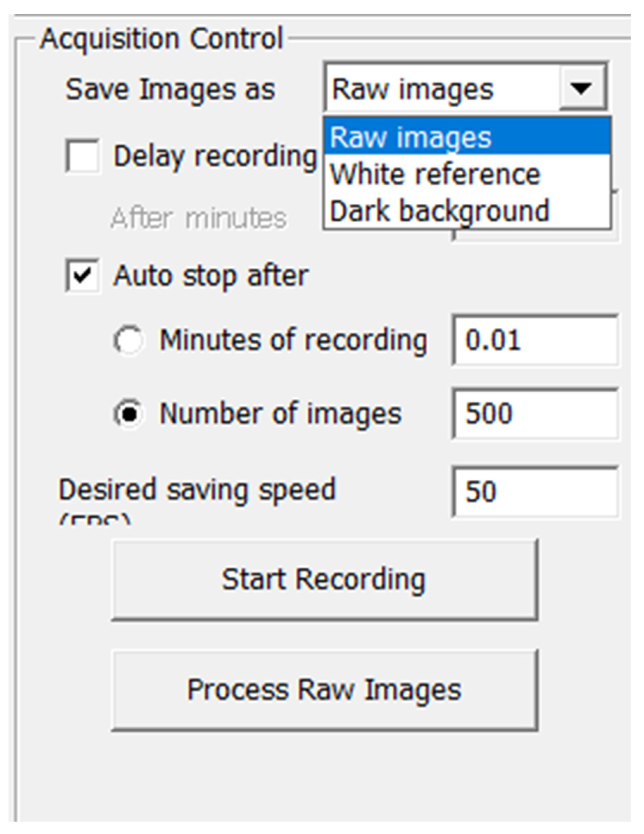Click the saving speed field showing 50

click(x=535, y=492)
